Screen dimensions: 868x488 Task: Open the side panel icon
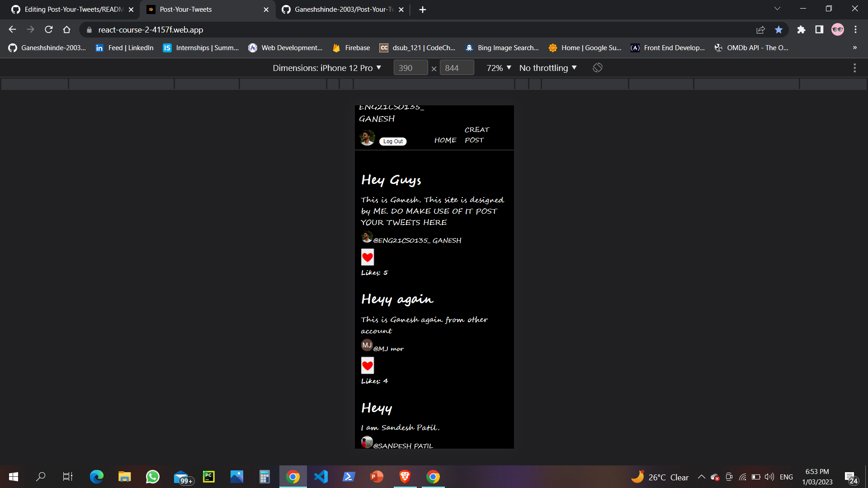pos(819,30)
